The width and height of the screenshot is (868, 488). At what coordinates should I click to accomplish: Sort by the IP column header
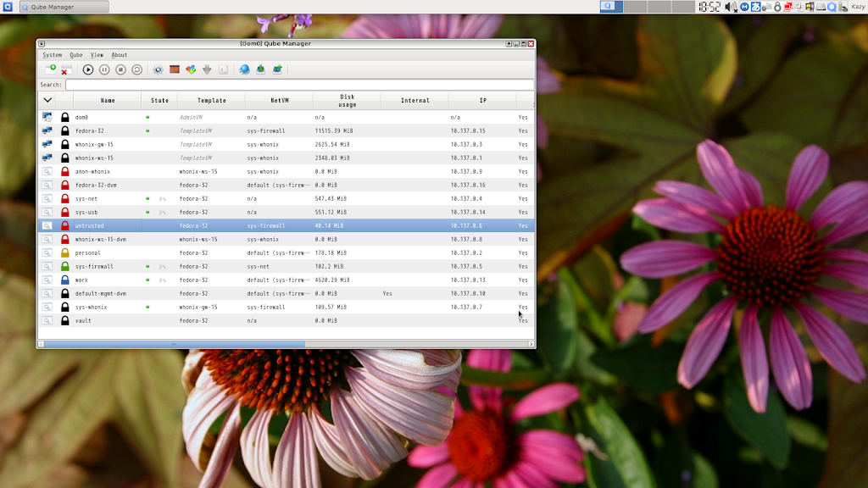click(x=483, y=100)
